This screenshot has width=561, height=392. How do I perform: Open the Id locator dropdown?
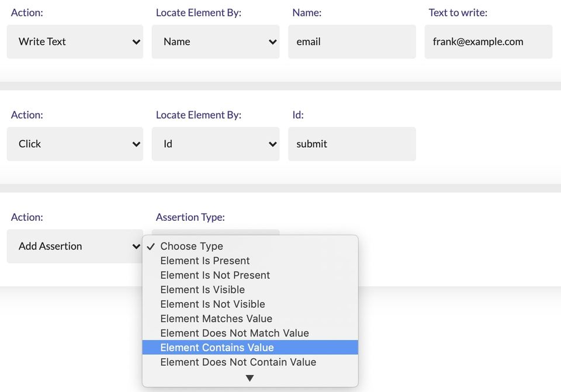pyautogui.click(x=215, y=144)
